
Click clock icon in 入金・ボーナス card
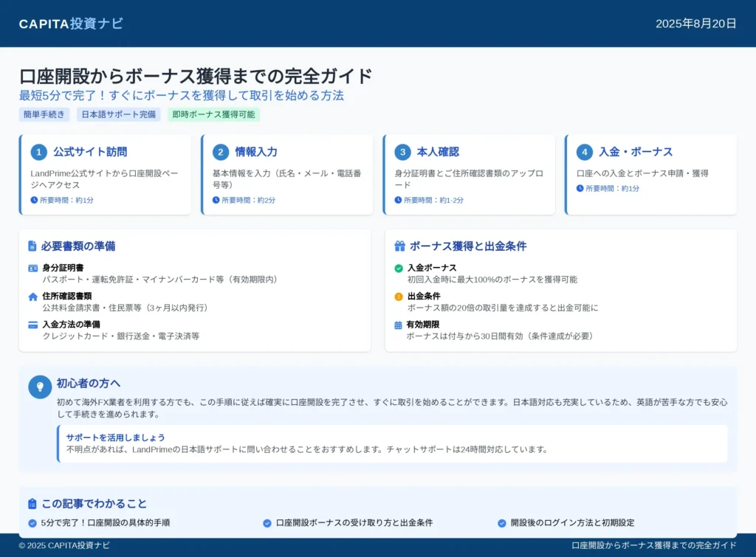click(580, 188)
